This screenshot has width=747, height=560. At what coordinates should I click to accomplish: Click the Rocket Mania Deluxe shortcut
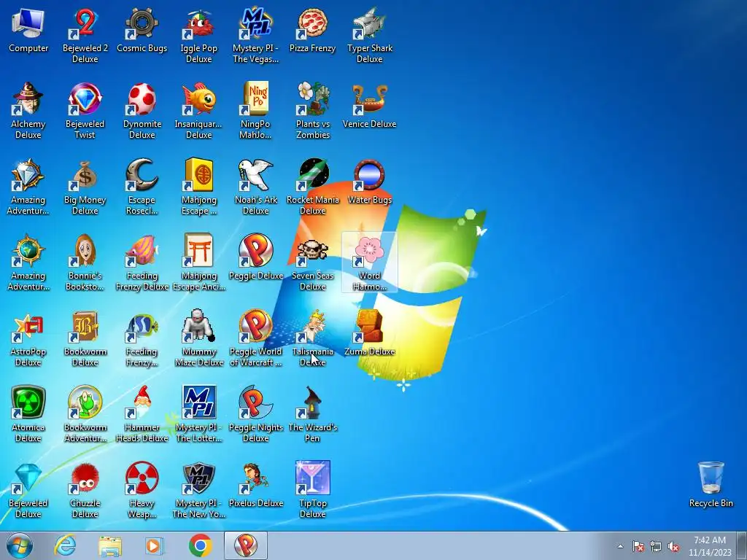312,187
